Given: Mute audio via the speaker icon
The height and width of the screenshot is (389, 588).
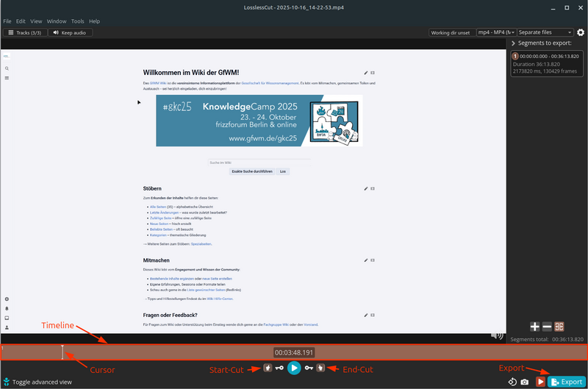Looking at the screenshot, I should coord(497,335).
